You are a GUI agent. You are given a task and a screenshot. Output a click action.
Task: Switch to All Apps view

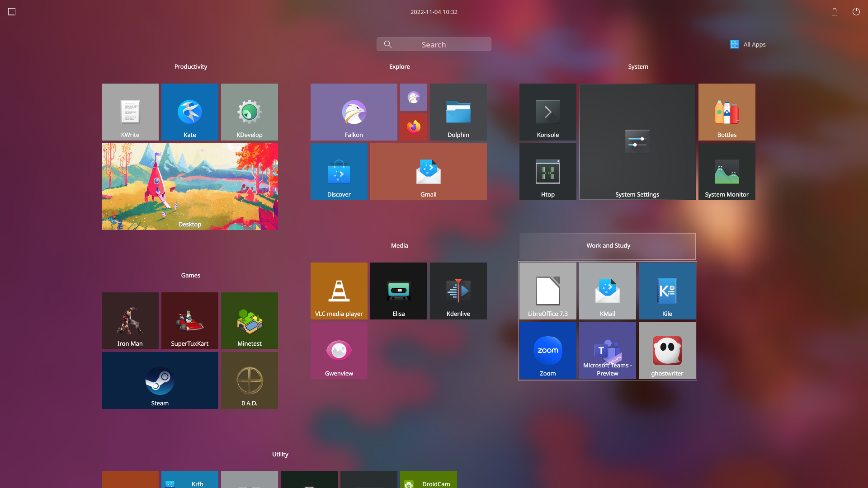pos(748,44)
